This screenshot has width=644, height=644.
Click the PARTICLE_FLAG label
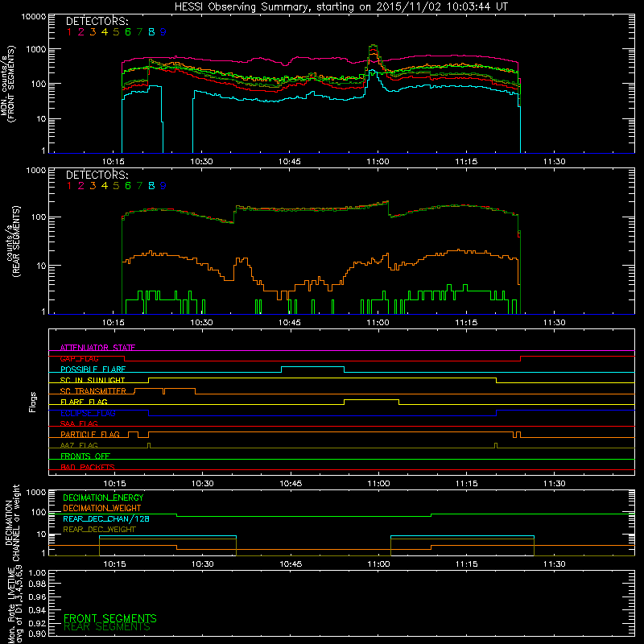(90, 435)
